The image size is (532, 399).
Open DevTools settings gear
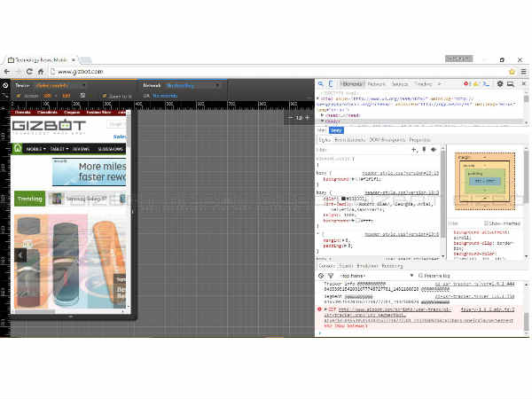500,83
